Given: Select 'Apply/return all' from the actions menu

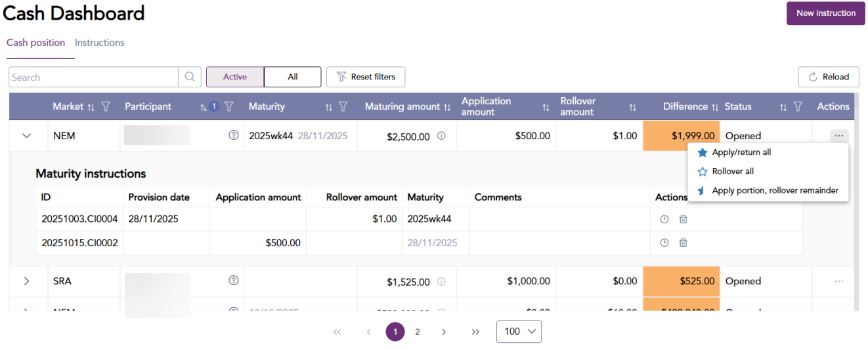Looking at the screenshot, I should (741, 152).
